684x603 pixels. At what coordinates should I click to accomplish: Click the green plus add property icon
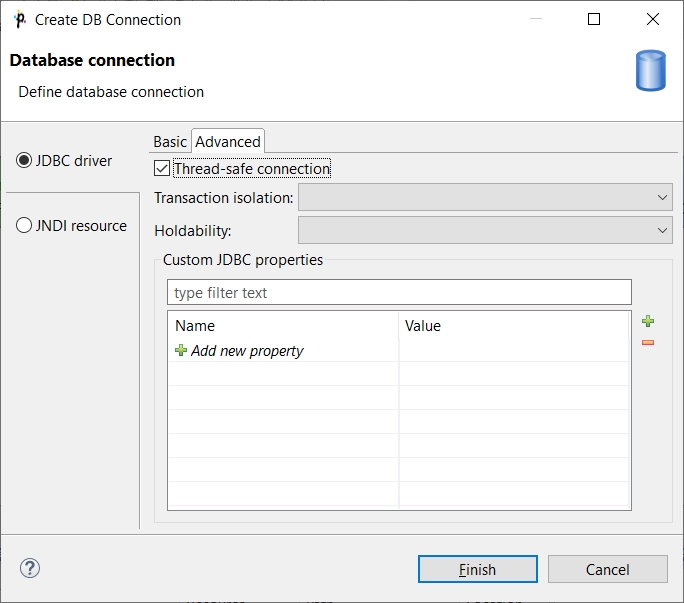[648, 321]
